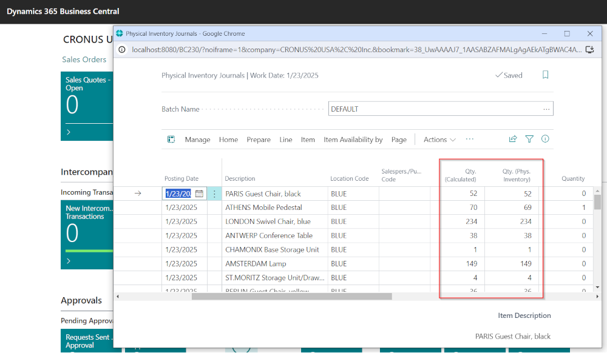Show more options ellipsis after Actions
The width and height of the screenshot is (607, 364).
click(x=470, y=139)
